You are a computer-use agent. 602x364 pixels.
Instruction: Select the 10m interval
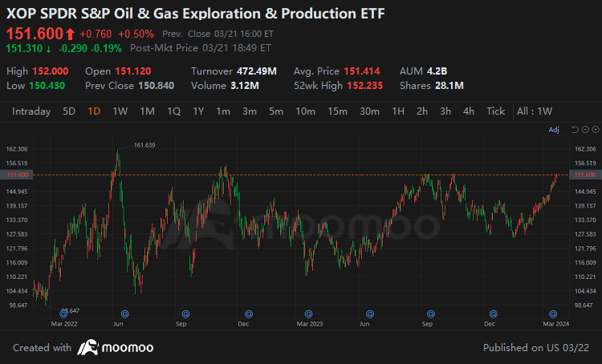(x=305, y=111)
